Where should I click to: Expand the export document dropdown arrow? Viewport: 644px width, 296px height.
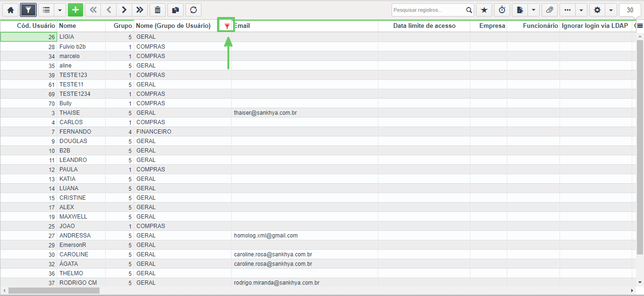point(534,10)
